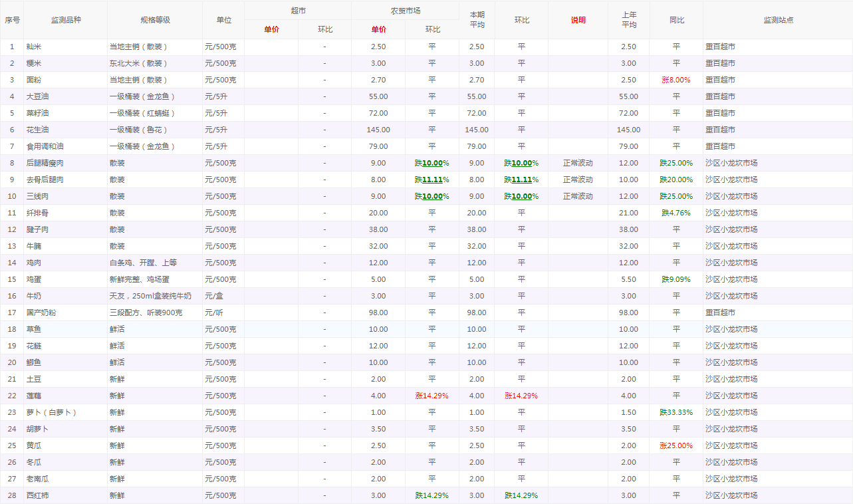Click the red 说明 column header
Screen dimensions: 853x504
click(x=578, y=20)
